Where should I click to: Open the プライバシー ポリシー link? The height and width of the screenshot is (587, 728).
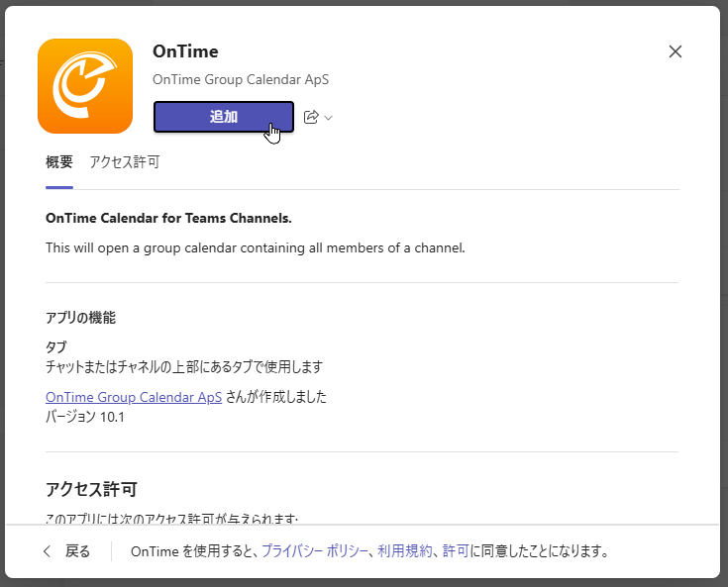click(315, 551)
